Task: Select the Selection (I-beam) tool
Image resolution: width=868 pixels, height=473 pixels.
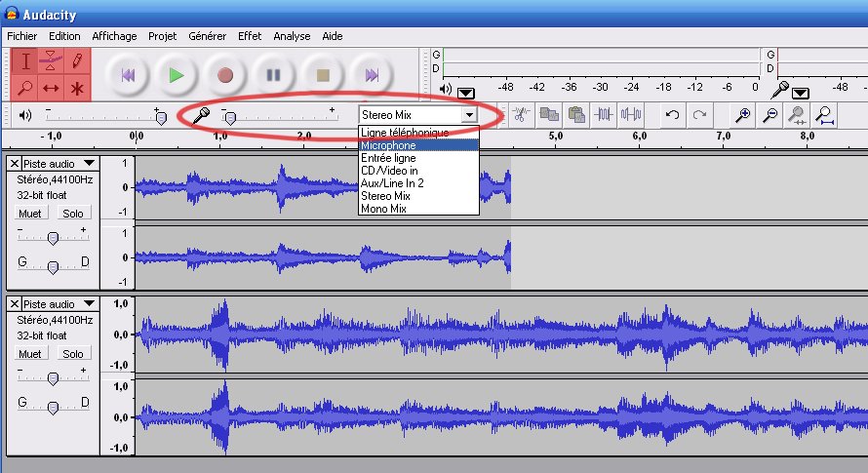Action: coord(25,60)
